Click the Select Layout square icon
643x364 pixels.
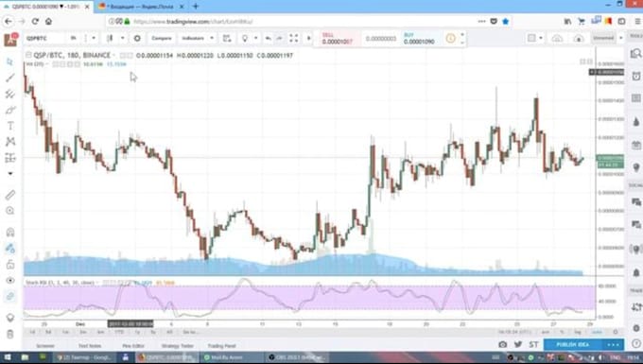click(x=531, y=38)
